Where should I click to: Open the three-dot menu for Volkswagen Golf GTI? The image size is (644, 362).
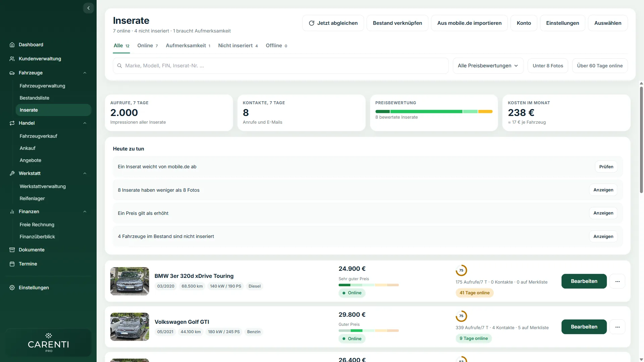618,327
